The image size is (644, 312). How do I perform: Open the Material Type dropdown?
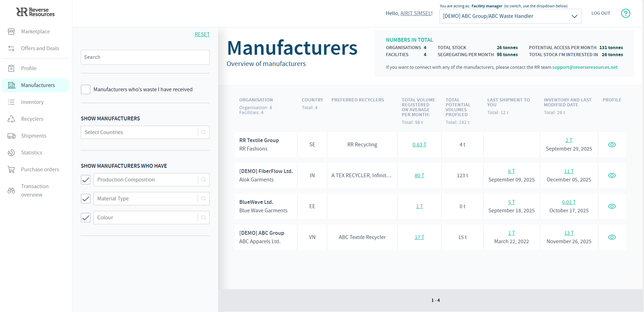[x=151, y=199]
